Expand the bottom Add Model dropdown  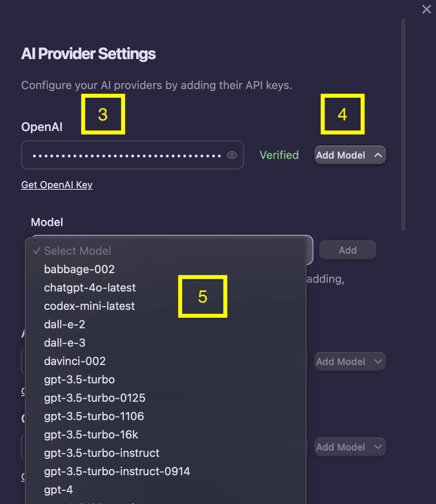[350, 447]
